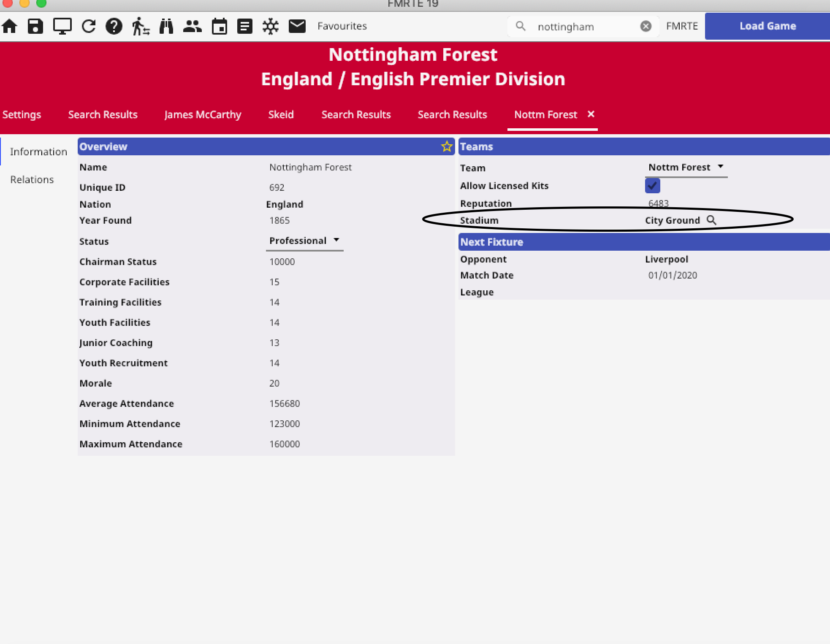The image size is (830, 644).
Task: Edit the Year Found value 1865
Action: pos(279,220)
